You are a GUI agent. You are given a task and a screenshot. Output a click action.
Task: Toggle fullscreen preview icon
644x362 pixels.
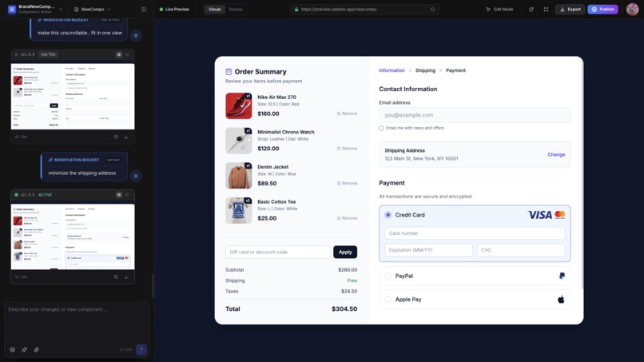click(546, 9)
